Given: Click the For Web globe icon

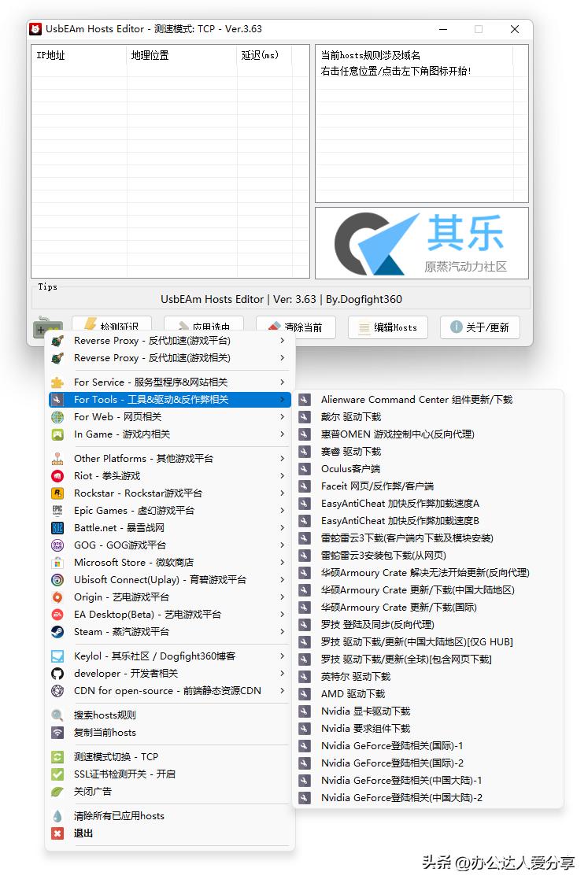Looking at the screenshot, I should (x=57, y=417).
